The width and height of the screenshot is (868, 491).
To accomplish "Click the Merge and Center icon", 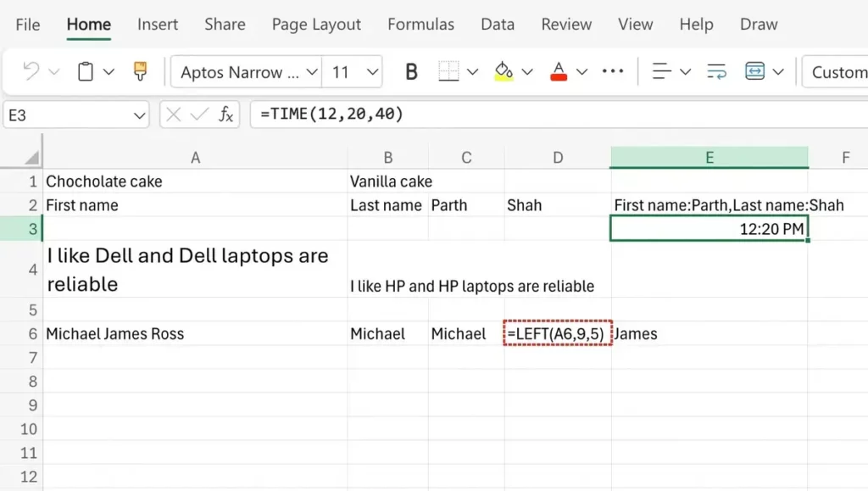I will coord(754,71).
